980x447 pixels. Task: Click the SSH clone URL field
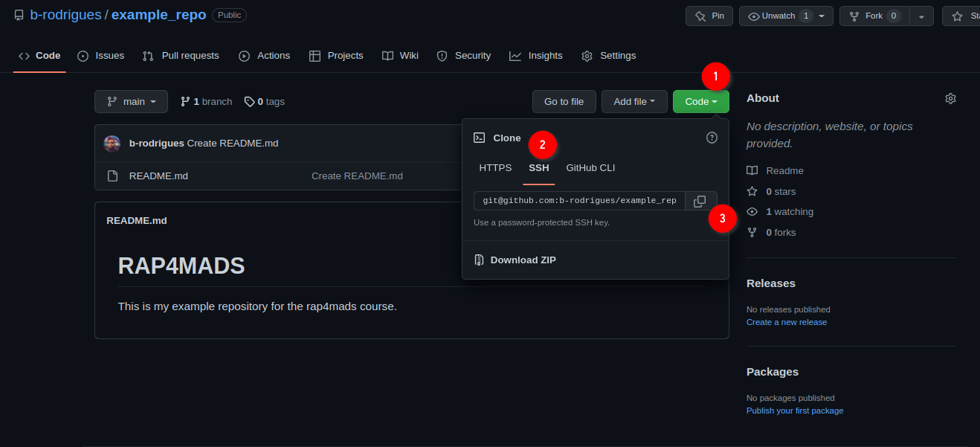pos(580,201)
